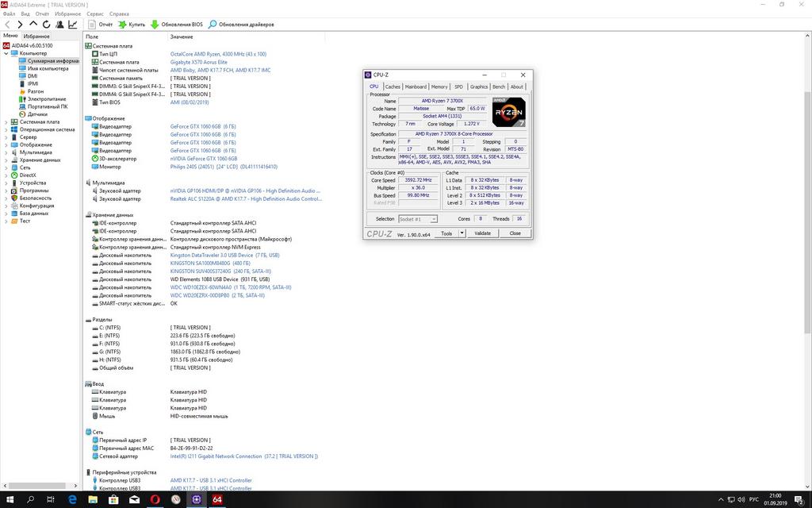Click the Сеть icon in the tree
This screenshot has width=812, height=508.
[14, 167]
